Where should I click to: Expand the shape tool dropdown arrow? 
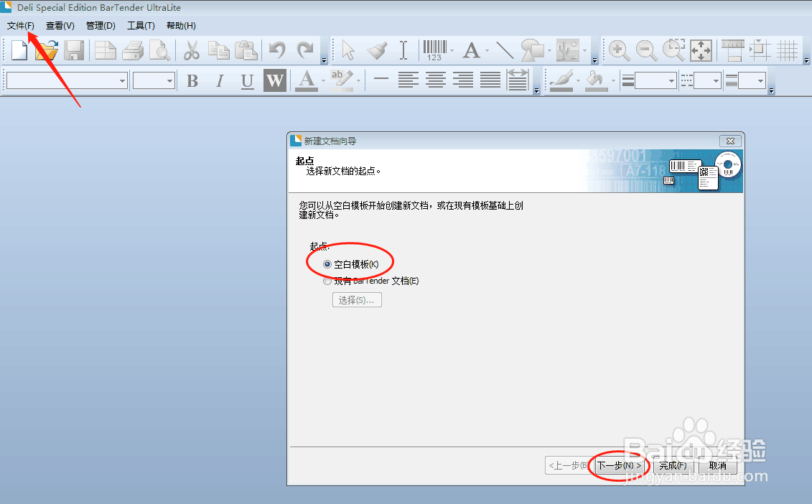coord(549,50)
